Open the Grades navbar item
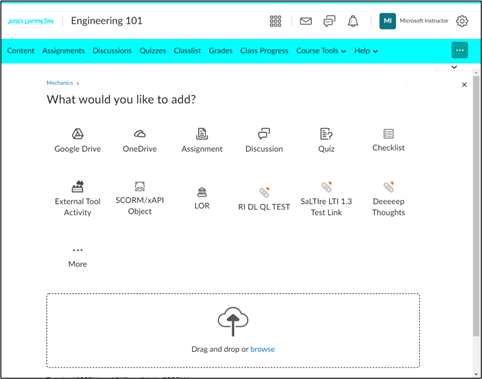482x379 pixels. 220,51
